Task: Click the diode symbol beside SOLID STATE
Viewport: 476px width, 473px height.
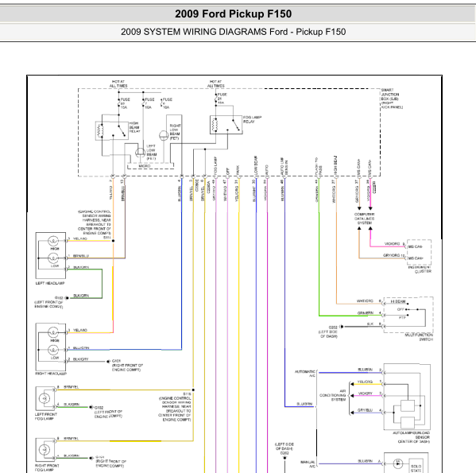Action: (397, 463)
